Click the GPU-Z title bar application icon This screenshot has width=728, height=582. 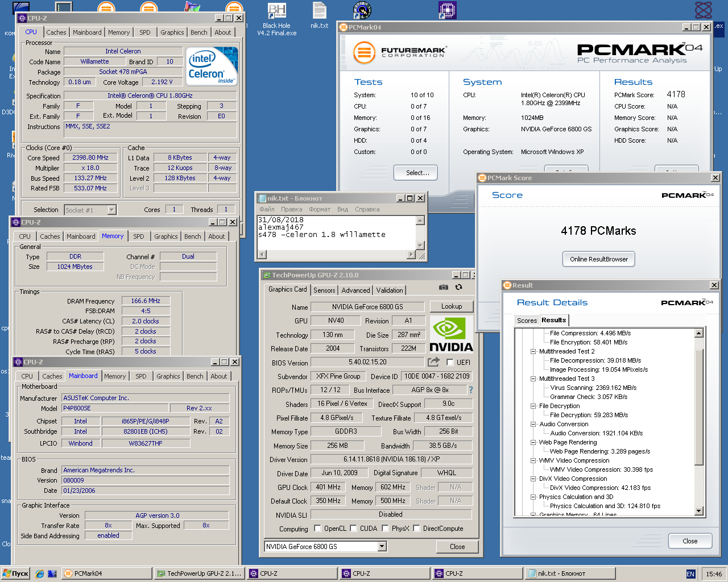[x=266, y=275]
